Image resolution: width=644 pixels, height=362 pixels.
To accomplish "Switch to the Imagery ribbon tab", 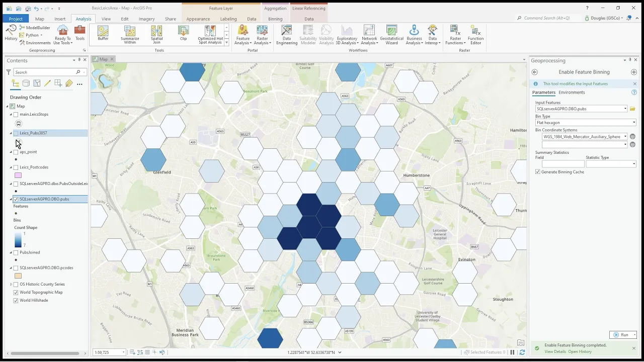I will click(x=146, y=19).
